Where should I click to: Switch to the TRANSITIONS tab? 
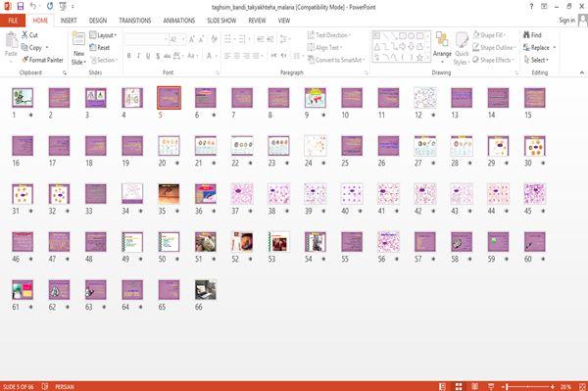click(x=135, y=21)
